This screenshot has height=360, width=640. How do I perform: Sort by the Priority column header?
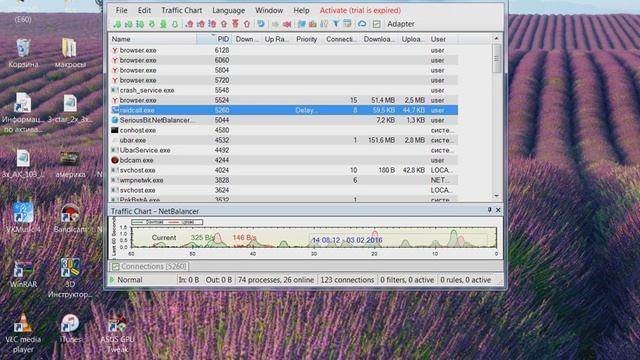(x=307, y=39)
